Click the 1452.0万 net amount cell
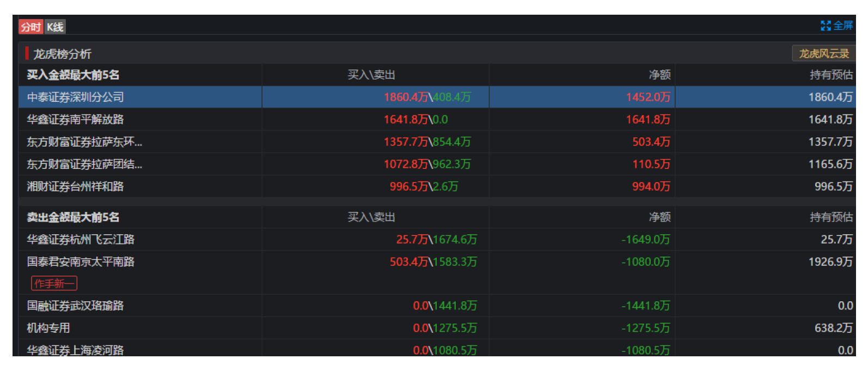This screenshot has width=868, height=371. [648, 97]
